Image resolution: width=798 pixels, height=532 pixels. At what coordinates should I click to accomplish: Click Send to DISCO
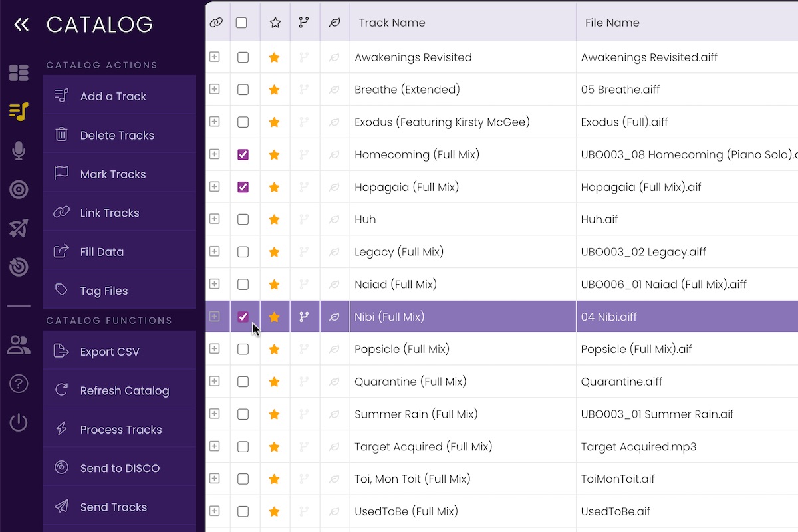[119, 468]
